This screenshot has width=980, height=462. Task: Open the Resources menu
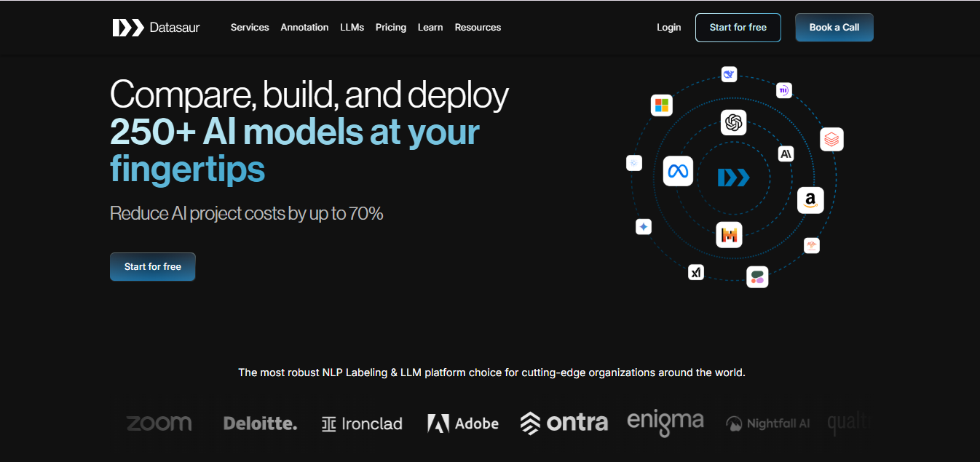point(478,28)
